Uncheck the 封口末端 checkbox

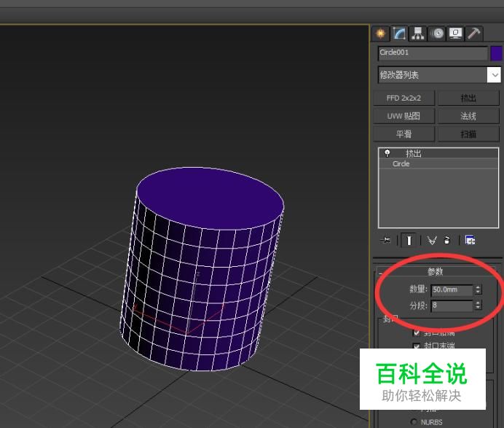(417, 346)
